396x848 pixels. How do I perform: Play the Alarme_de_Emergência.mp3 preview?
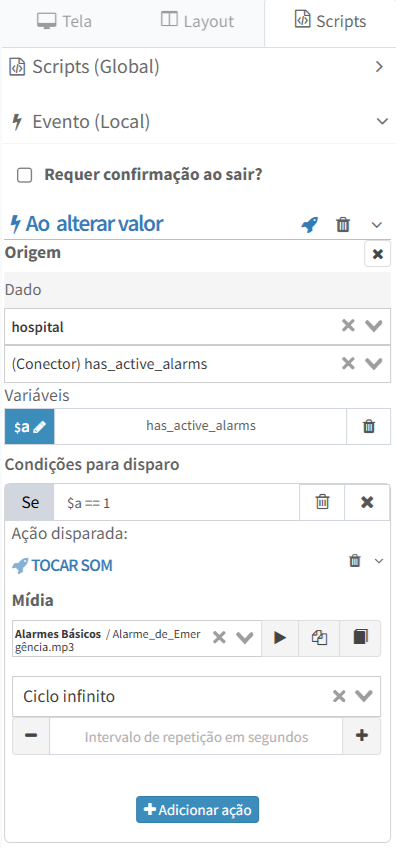[280, 638]
